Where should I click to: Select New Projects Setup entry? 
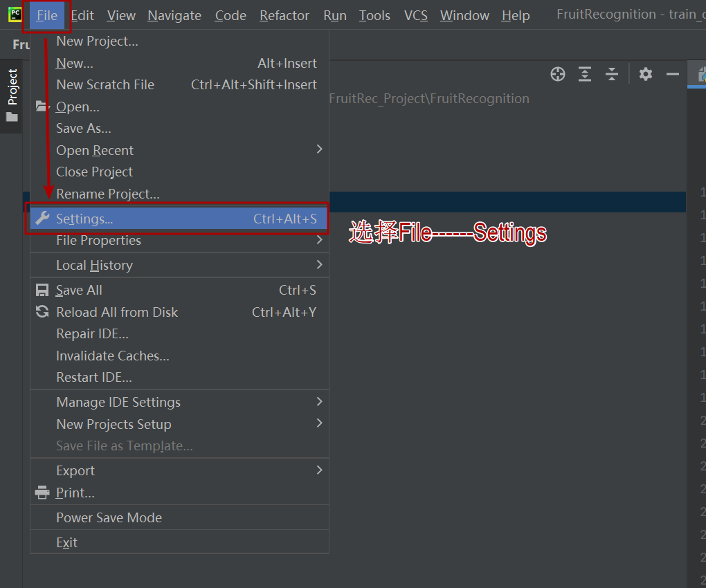coord(179,424)
